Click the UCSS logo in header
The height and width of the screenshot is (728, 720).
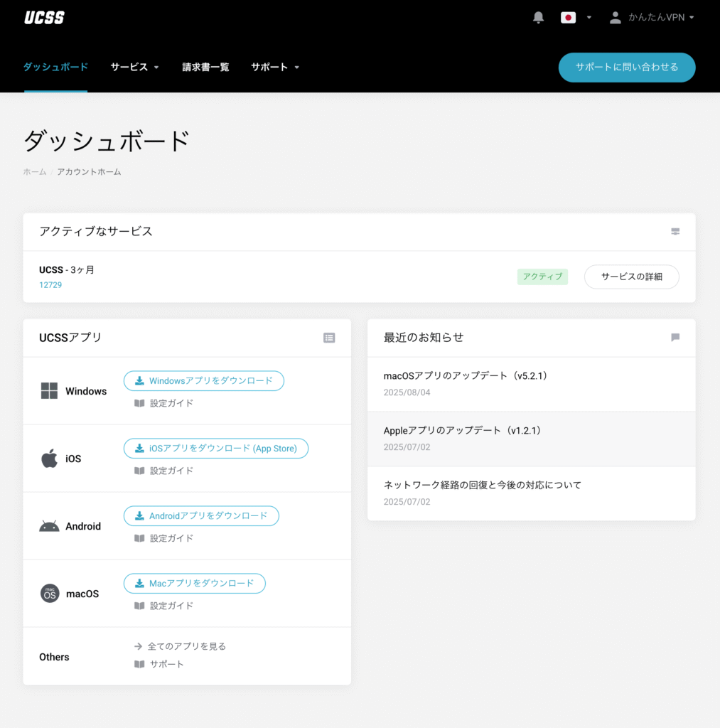point(45,18)
